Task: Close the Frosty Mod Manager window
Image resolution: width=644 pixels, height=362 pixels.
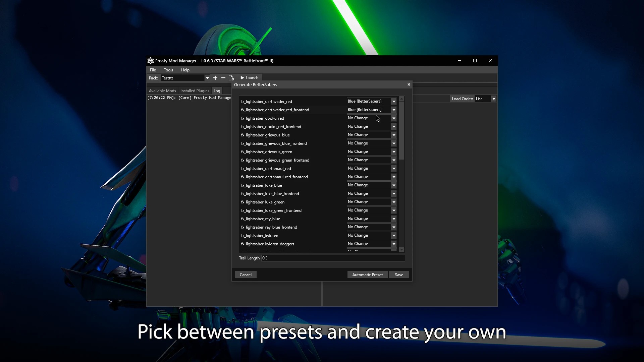Action: point(490,61)
